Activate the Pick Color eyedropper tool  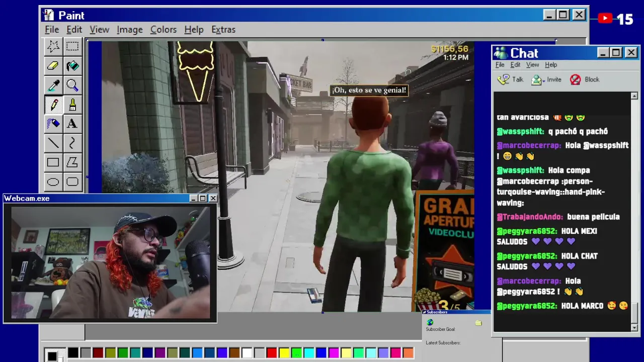tap(53, 85)
